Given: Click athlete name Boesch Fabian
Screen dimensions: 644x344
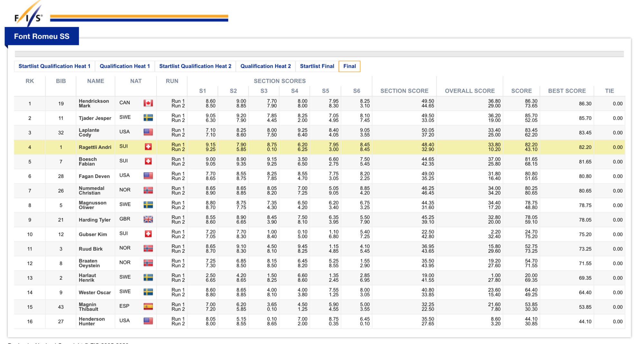Looking at the screenshot, I should pyautogui.click(x=88, y=162).
